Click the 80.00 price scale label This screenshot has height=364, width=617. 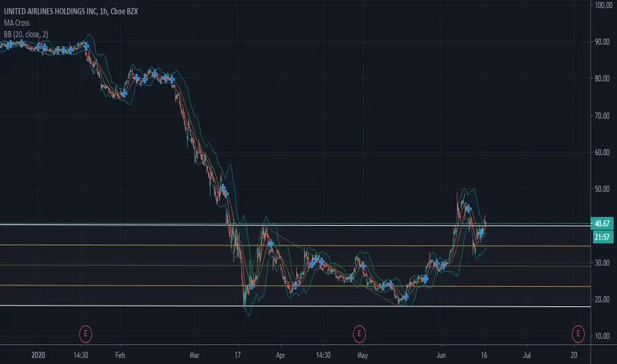pyautogui.click(x=602, y=78)
